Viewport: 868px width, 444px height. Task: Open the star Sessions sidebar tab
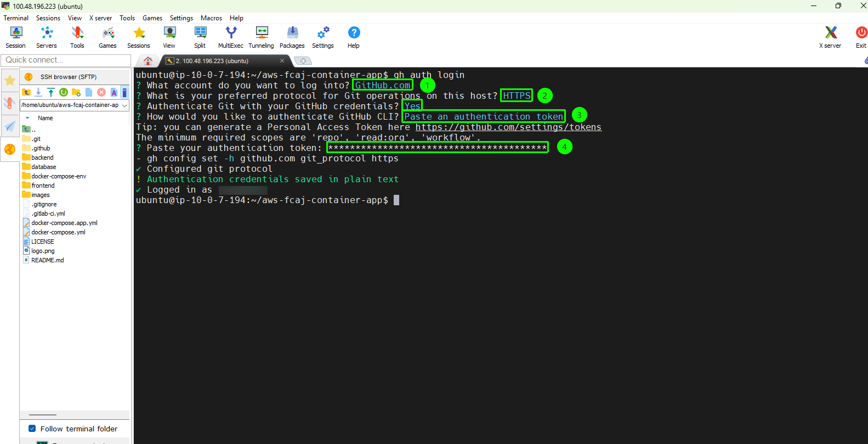point(10,81)
